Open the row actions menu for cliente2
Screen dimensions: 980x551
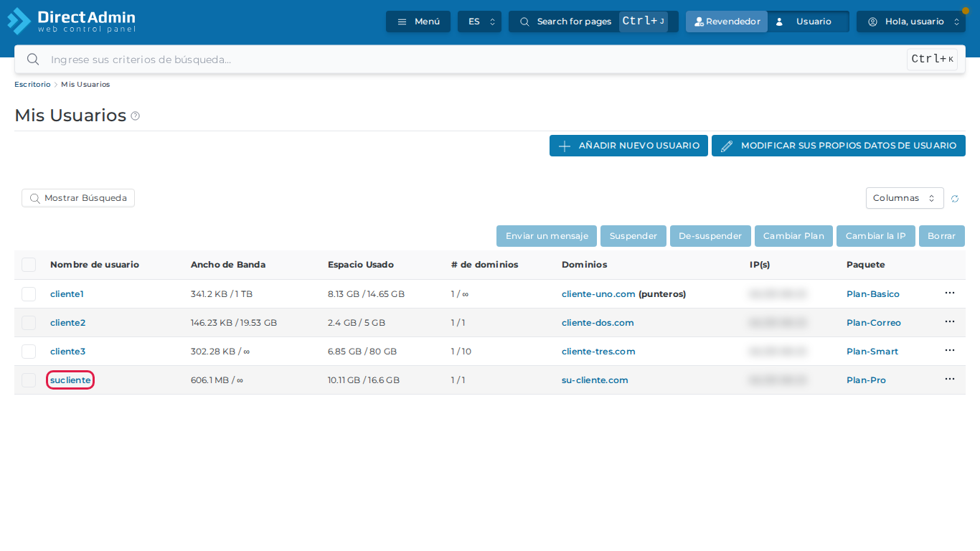tap(950, 322)
